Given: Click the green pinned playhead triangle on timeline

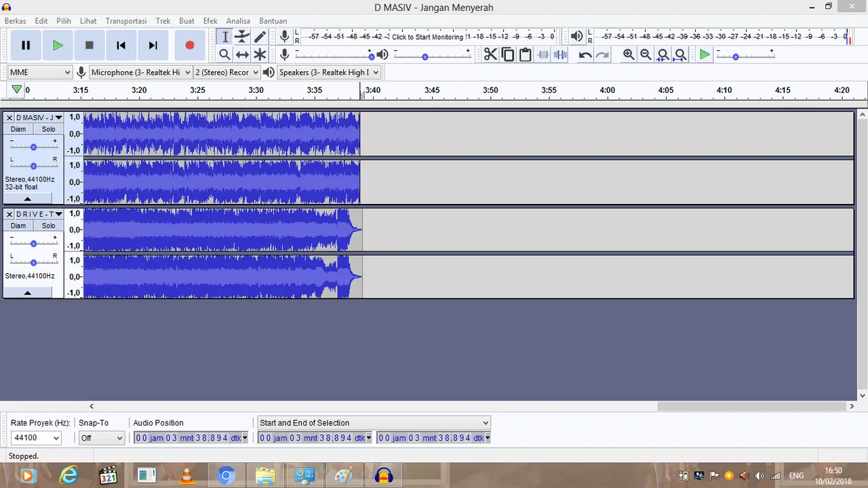Looking at the screenshot, I should coord(17,89).
